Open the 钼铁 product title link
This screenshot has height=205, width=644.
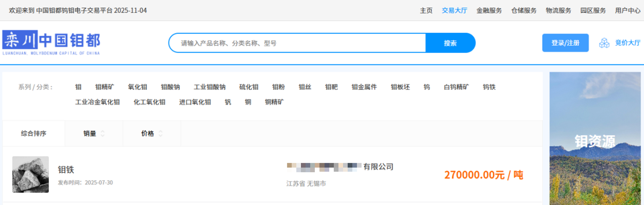click(x=66, y=170)
